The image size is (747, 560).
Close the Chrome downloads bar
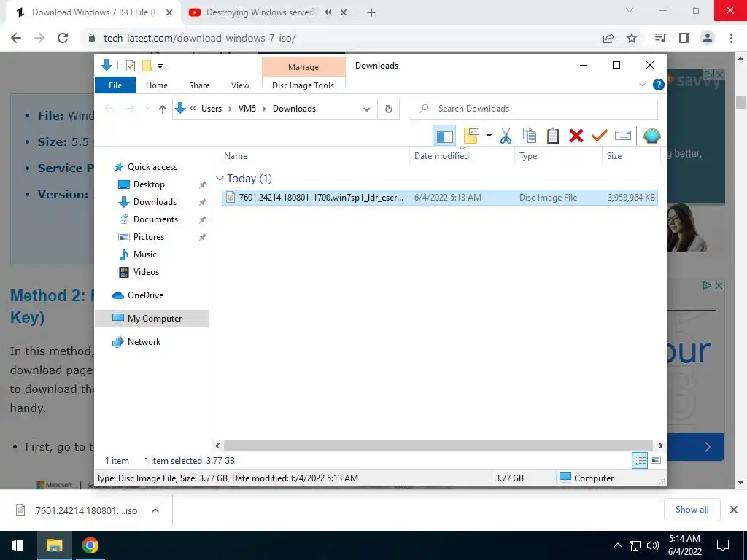coord(734,510)
